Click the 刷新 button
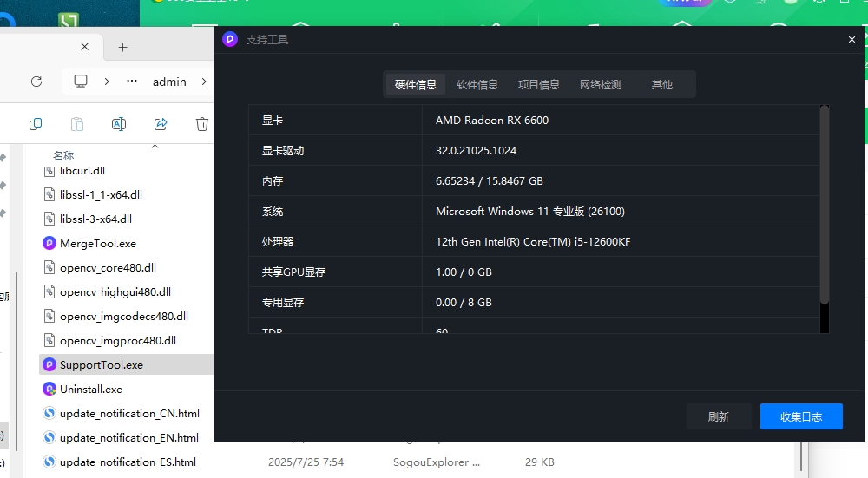This screenshot has width=868, height=478. tap(718, 416)
